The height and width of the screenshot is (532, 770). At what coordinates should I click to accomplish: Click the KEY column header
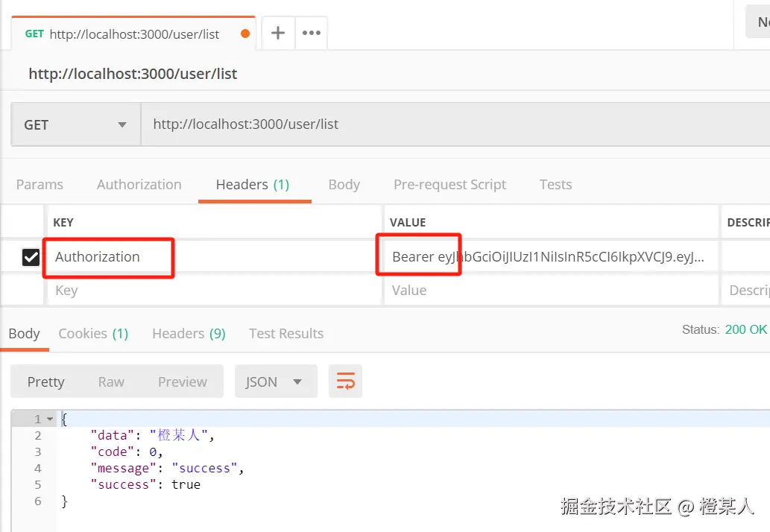coord(63,222)
